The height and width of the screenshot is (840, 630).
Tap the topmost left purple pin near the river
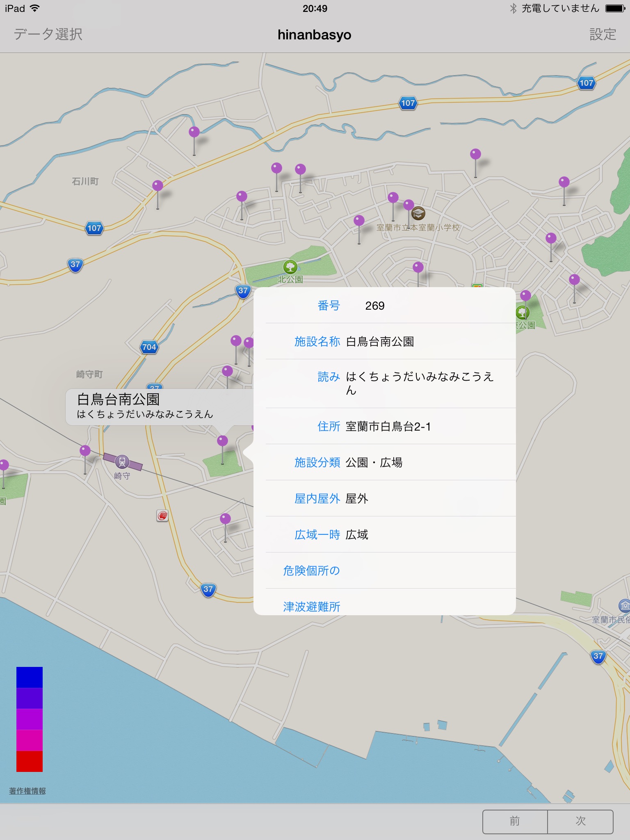194,132
